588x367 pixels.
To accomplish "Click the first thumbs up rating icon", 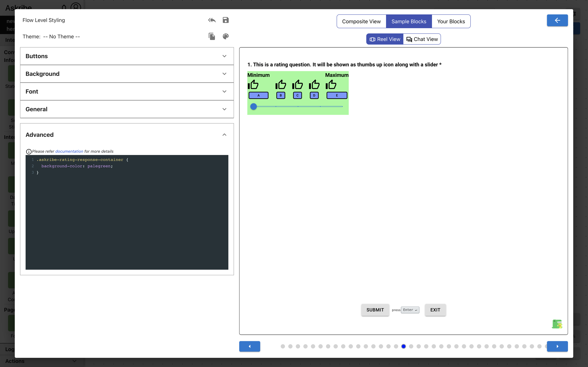I will click(x=253, y=85).
